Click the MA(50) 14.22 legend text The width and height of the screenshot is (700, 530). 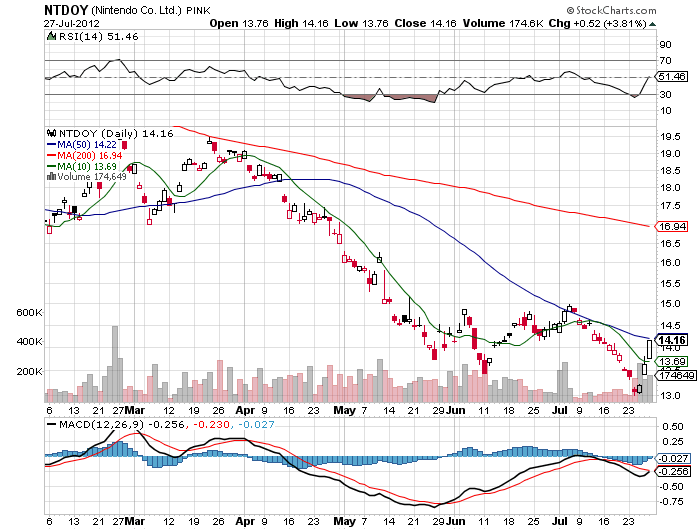(87, 145)
